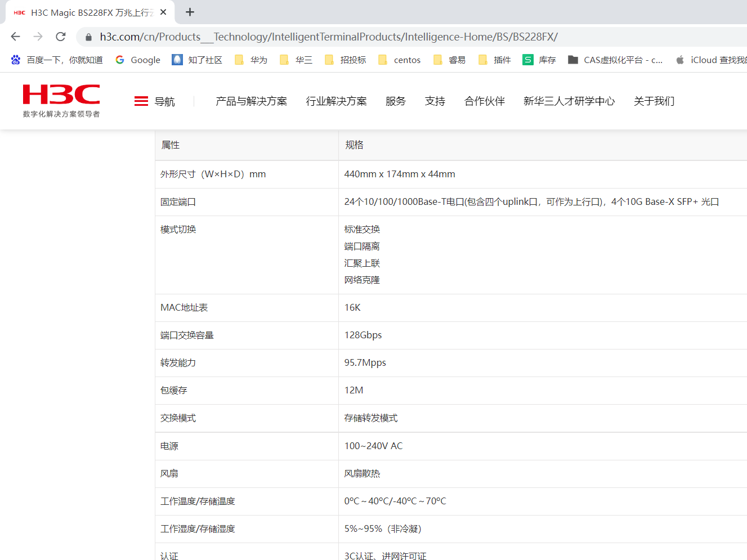This screenshot has height=560, width=747.
Task: Close the H3C Magic BS228FX tab
Action: [163, 12]
